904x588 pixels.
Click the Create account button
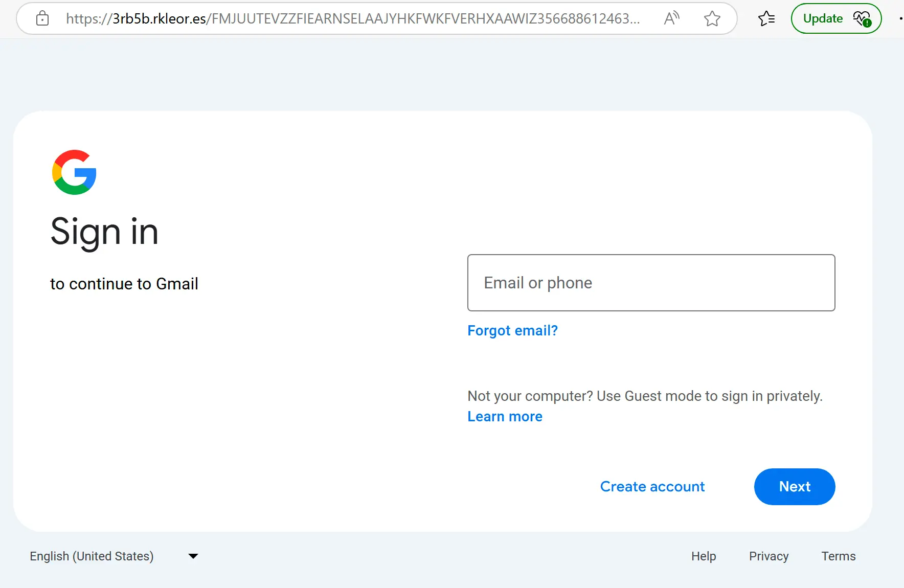[x=652, y=486]
